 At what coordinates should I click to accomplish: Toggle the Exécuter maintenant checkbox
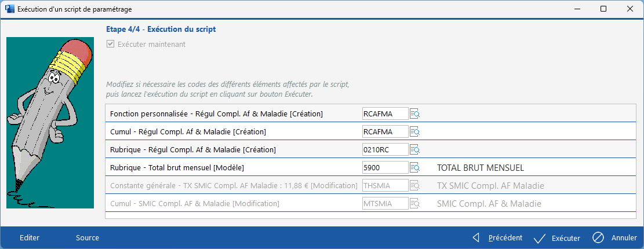coord(111,44)
